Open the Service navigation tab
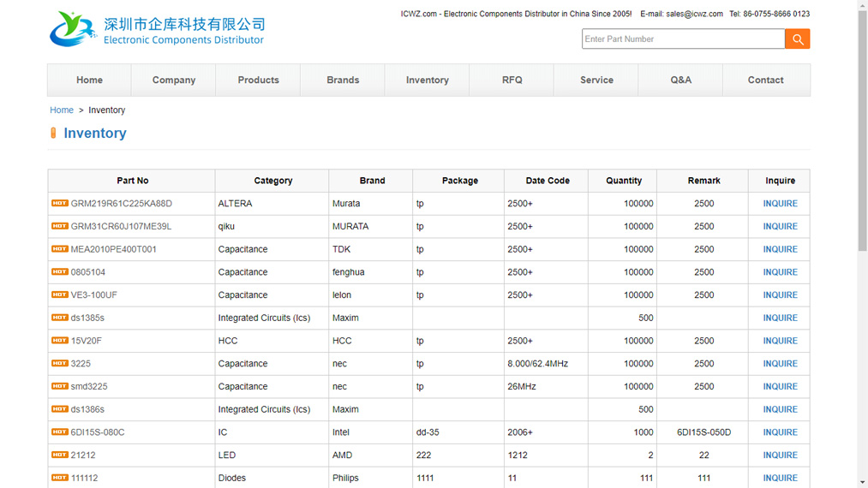The width and height of the screenshot is (868, 488). pos(596,80)
